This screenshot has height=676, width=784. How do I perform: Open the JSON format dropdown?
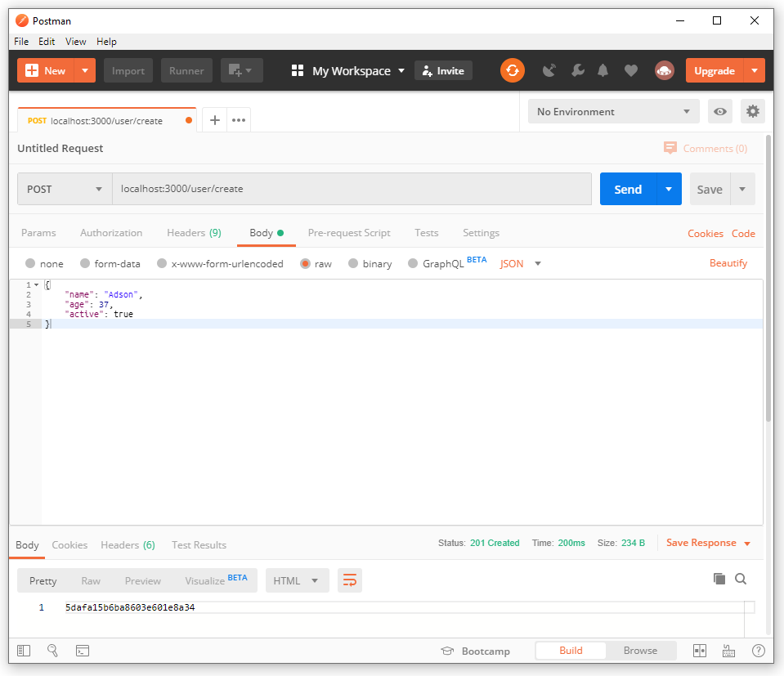tap(519, 263)
